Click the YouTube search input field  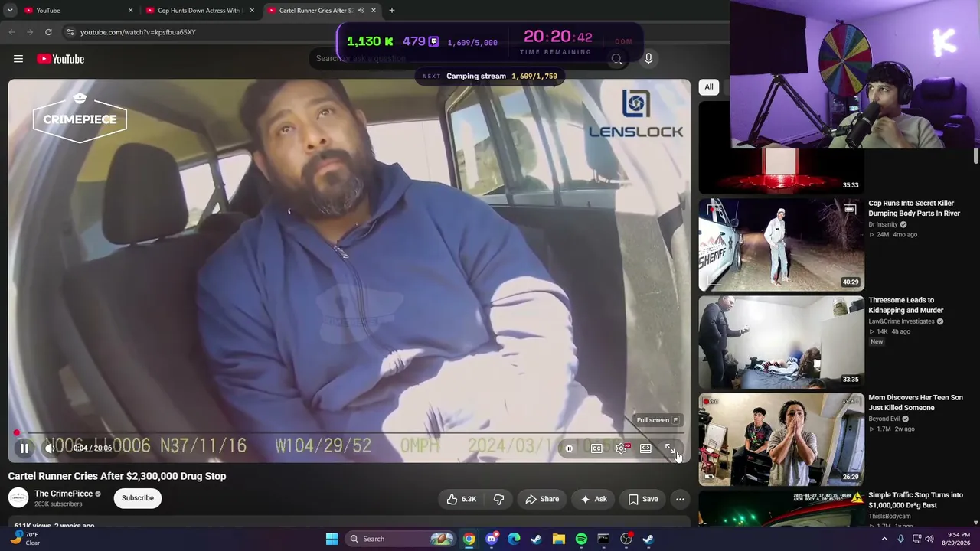pyautogui.click(x=459, y=59)
